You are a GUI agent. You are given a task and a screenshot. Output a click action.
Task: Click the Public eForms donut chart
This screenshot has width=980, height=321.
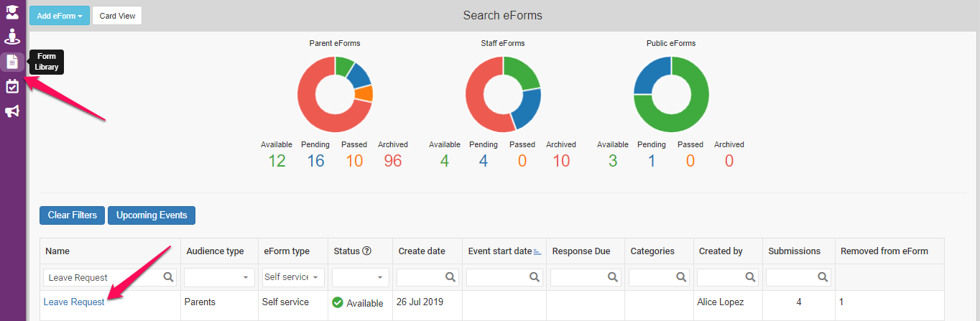click(671, 94)
